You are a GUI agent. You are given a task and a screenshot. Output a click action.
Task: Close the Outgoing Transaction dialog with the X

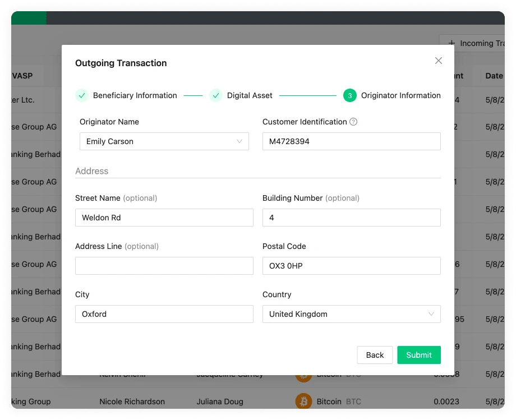(x=438, y=61)
